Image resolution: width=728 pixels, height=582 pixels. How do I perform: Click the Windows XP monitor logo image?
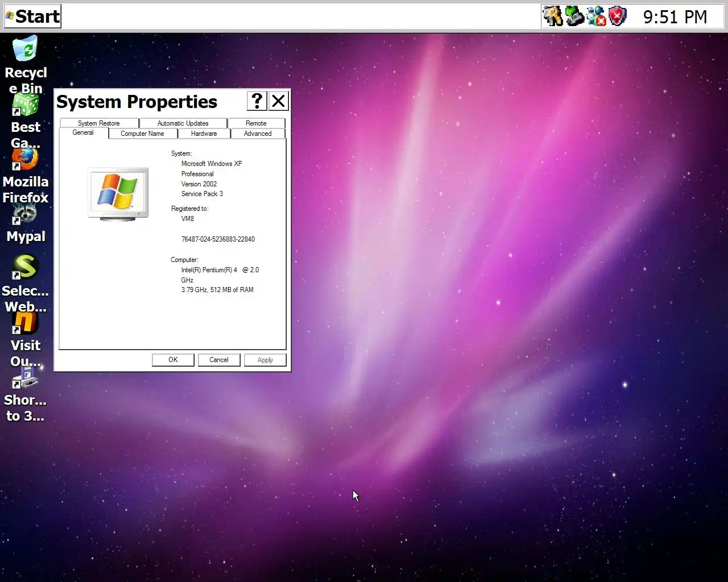[x=118, y=194]
